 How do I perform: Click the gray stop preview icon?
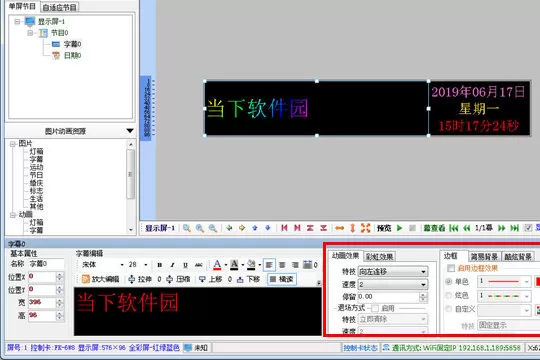tap(412, 228)
